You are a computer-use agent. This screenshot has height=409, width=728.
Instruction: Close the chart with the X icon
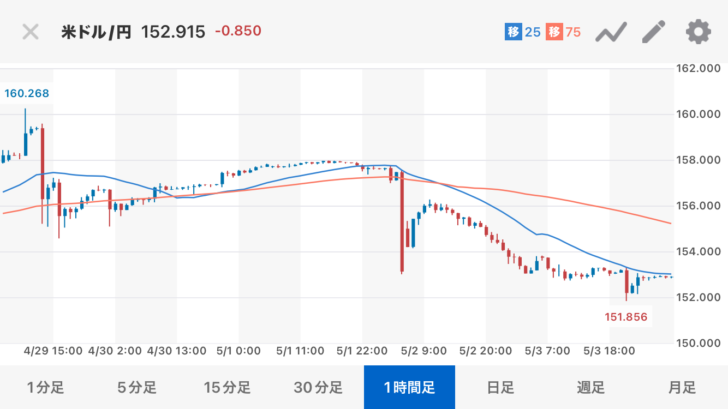coord(31,31)
